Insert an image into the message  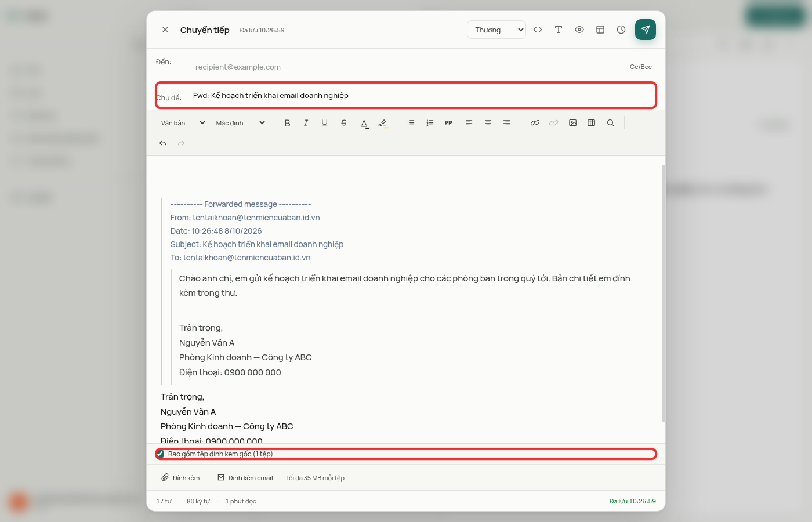(572, 123)
